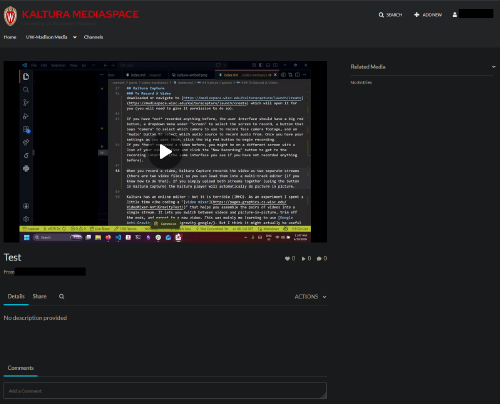Select the Details tab

pos(16,296)
